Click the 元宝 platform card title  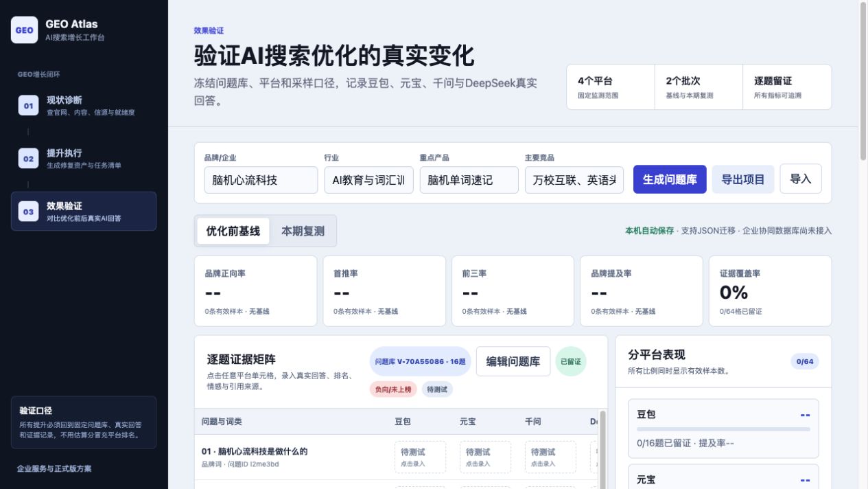[646, 480]
